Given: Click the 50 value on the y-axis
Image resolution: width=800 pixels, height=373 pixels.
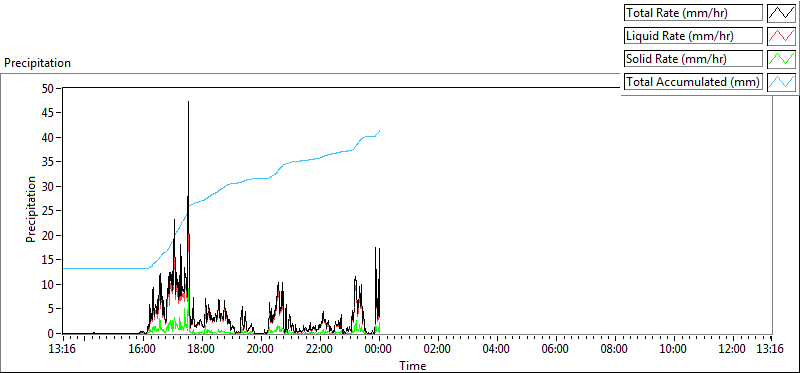Looking at the screenshot, I should [x=48, y=88].
